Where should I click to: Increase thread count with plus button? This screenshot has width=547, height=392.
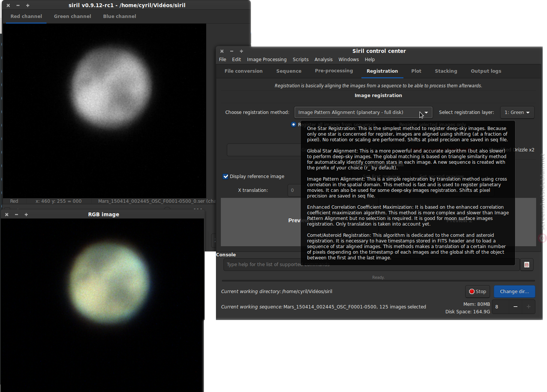[x=529, y=307]
